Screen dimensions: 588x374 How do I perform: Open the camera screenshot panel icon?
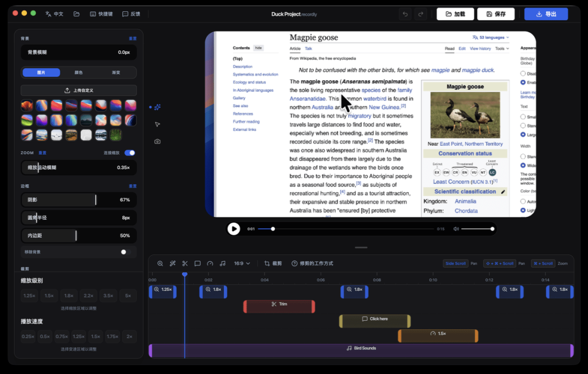point(157,141)
